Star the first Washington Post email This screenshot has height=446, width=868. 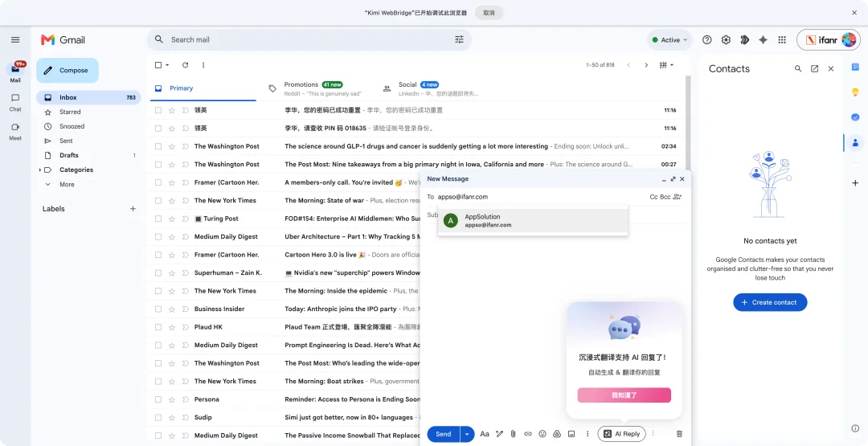(x=172, y=146)
